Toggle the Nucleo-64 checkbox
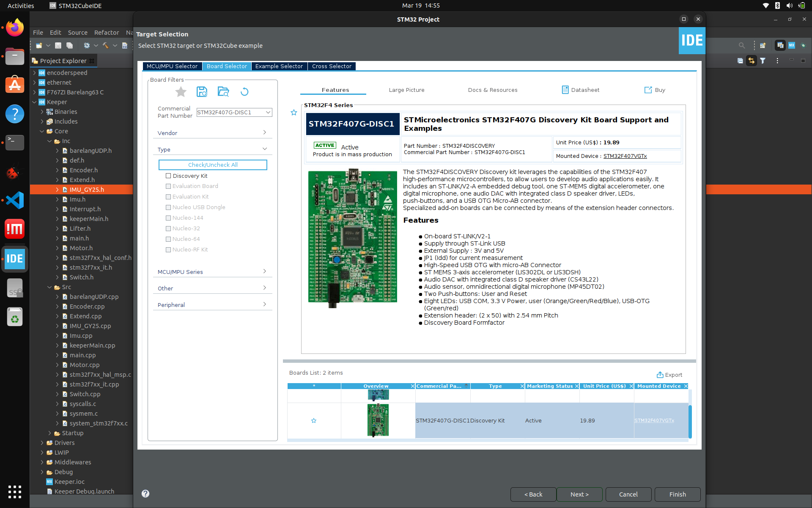 pyautogui.click(x=168, y=239)
